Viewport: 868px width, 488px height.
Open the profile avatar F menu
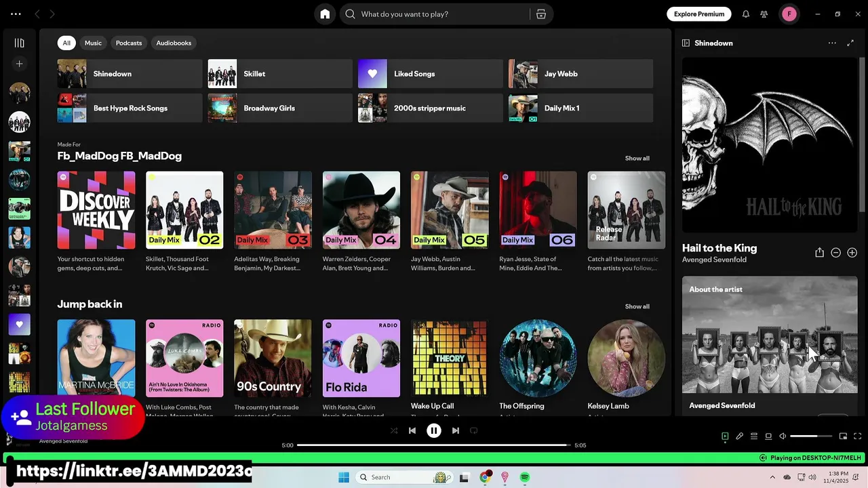point(789,14)
